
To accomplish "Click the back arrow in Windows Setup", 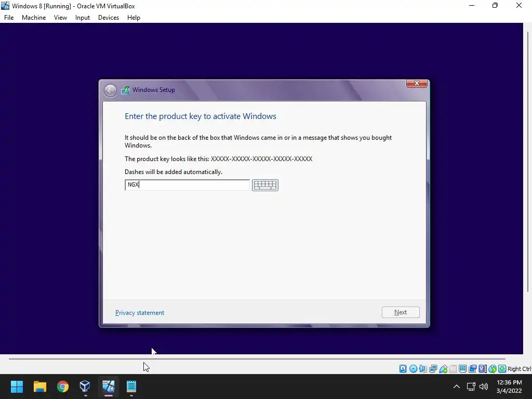I will coord(110,90).
